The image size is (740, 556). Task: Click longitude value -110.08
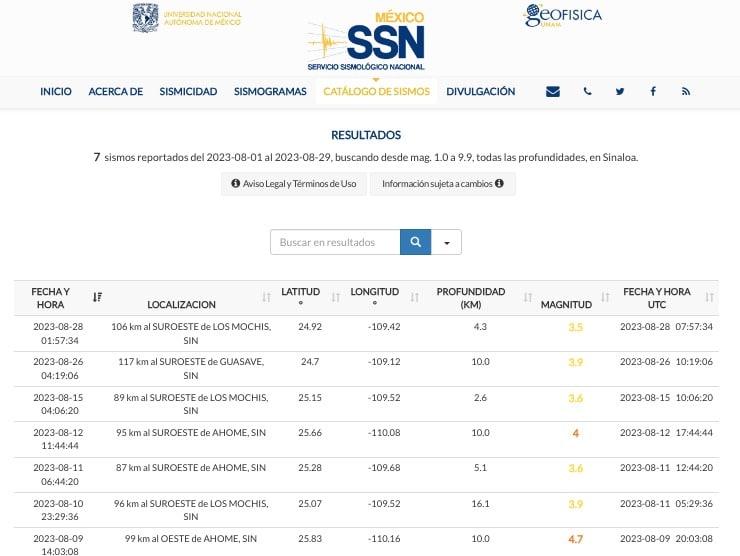[x=384, y=432]
